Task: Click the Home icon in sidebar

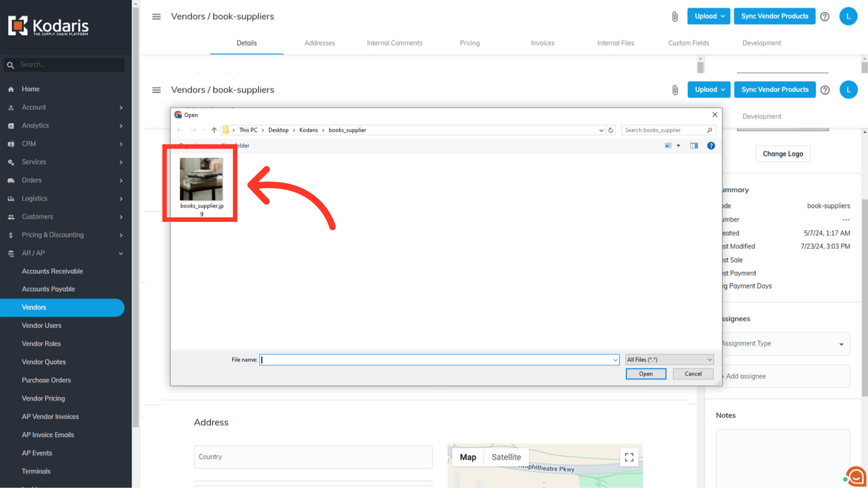Action: 11,89
